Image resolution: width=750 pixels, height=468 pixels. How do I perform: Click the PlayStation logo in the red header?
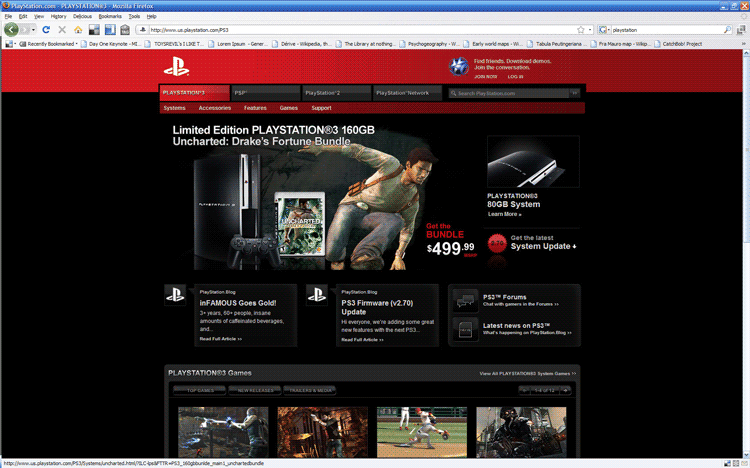click(176, 67)
